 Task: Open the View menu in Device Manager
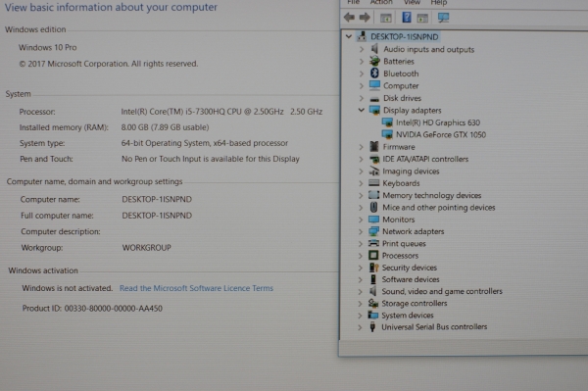(412, 2)
